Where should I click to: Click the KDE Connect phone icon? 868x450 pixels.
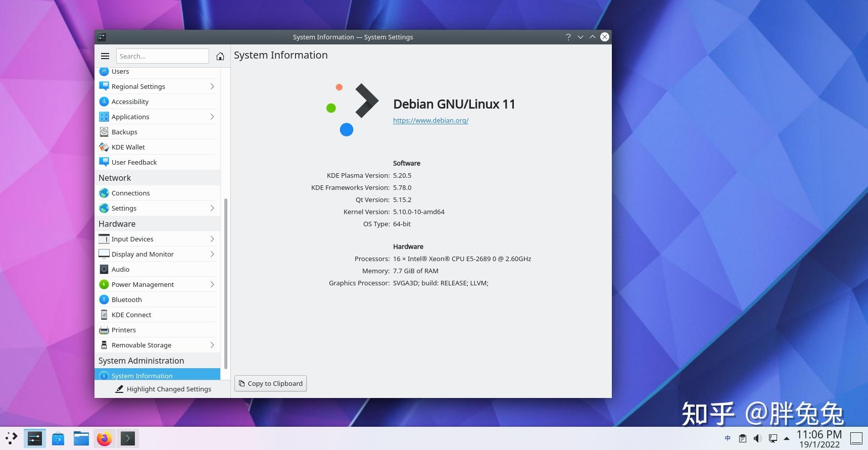(x=104, y=315)
